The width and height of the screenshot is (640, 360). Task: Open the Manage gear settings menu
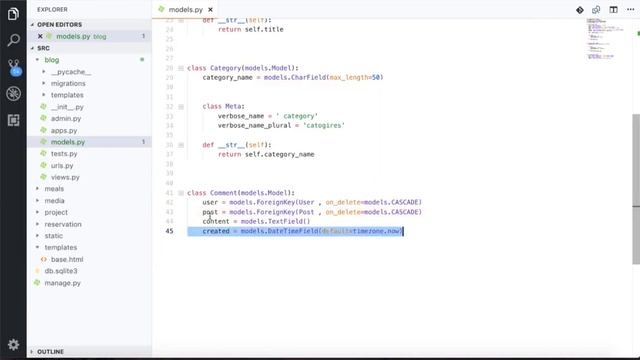[13, 344]
